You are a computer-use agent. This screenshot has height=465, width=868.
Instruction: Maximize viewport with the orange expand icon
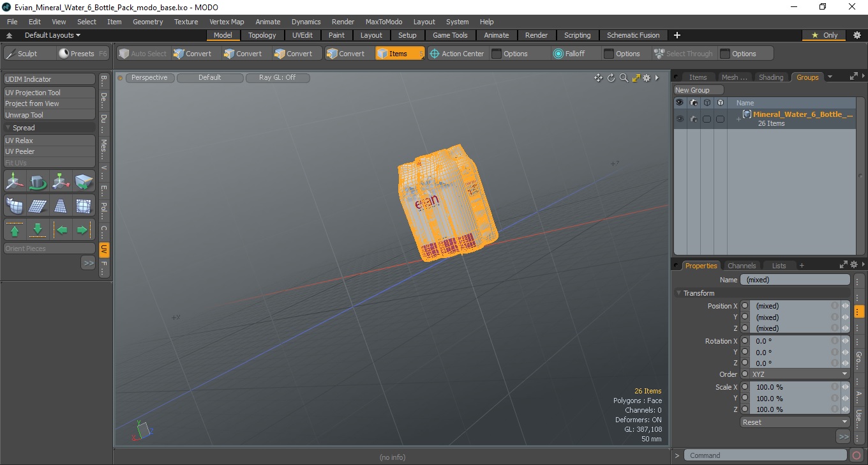[636, 78]
